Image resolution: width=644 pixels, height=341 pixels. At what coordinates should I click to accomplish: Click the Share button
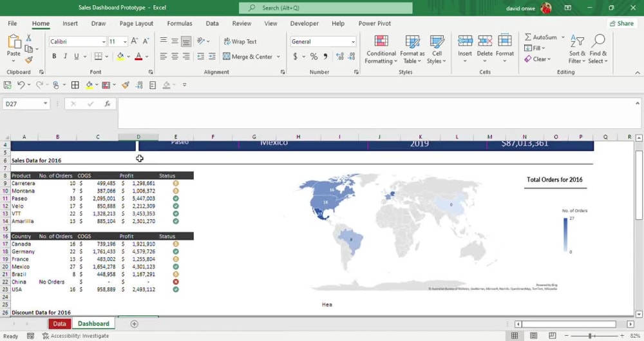coord(622,23)
